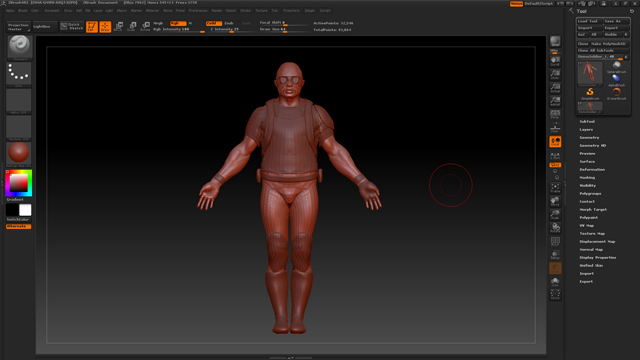The width and height of the screenshot is (640, 360).
Task: Open the Zplugin menu
Action: tap(309, 11)
